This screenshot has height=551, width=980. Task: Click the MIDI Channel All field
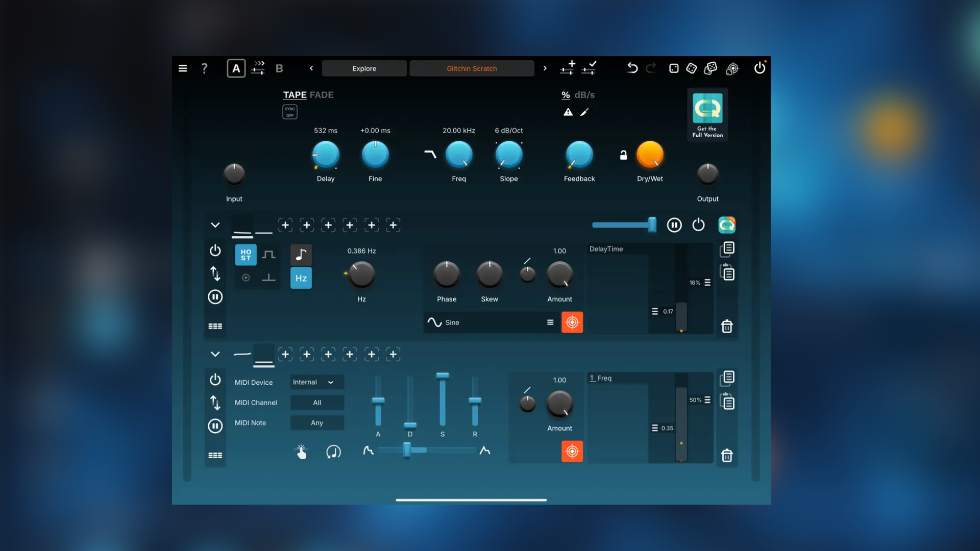(317, 403)
